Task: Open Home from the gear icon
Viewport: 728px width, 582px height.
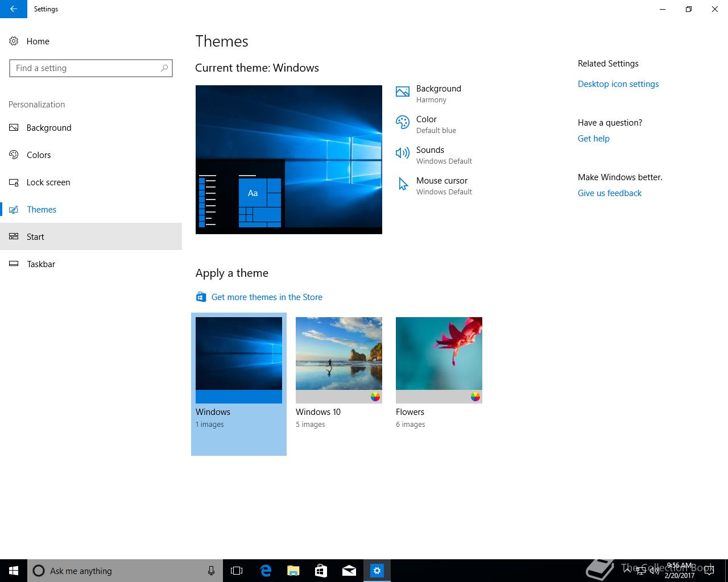Action: tap(14, 41)
